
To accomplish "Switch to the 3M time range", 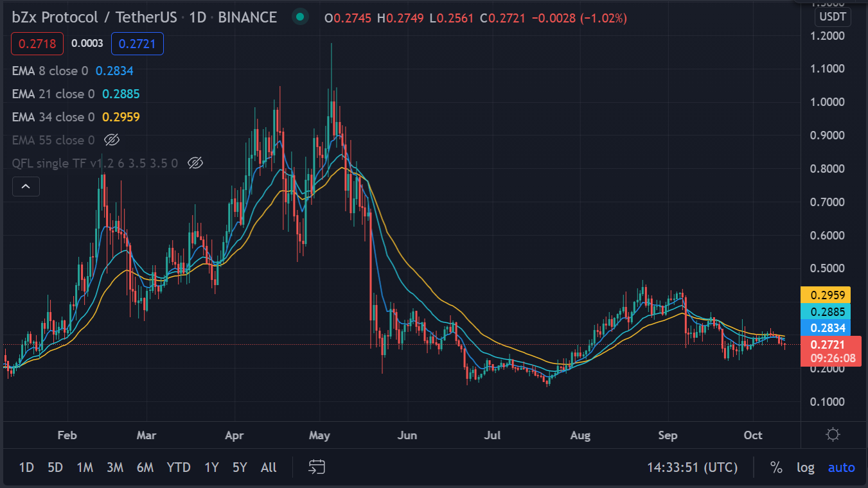I will point(115,467).
